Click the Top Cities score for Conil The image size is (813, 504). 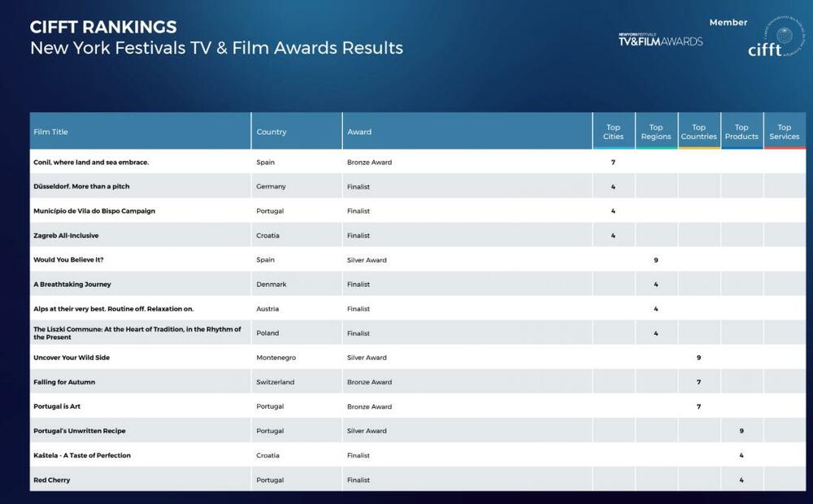click(x=613, y=163)
